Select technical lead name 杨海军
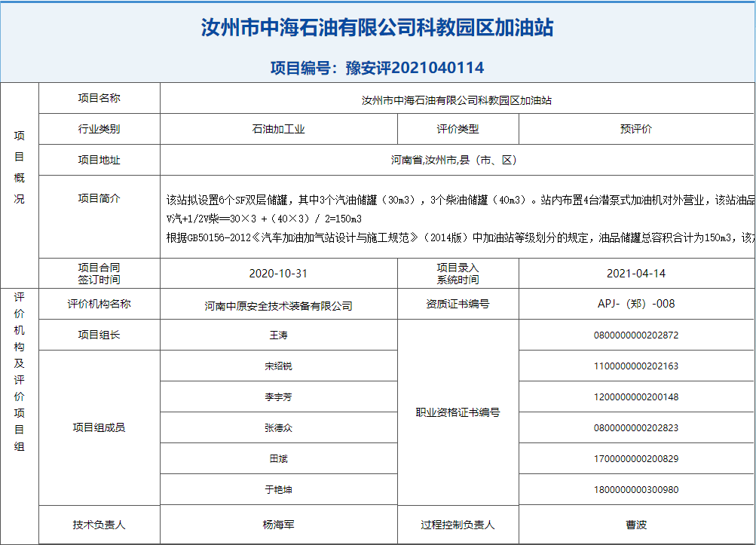 pos(278,525)
